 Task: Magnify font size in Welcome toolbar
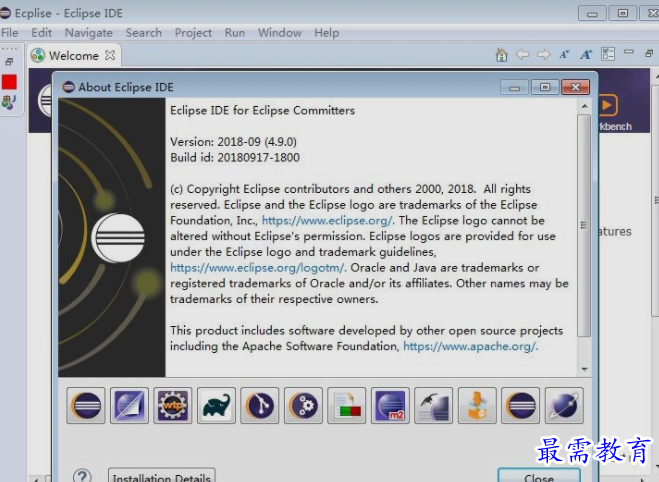pyautogui.click(x=586, y=55)
